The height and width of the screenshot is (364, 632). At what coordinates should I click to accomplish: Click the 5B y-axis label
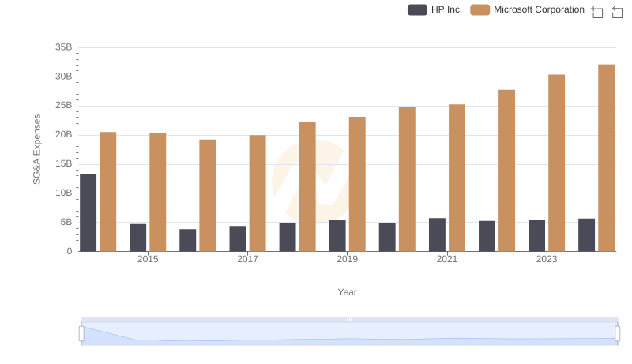click(x=66, y=222)
